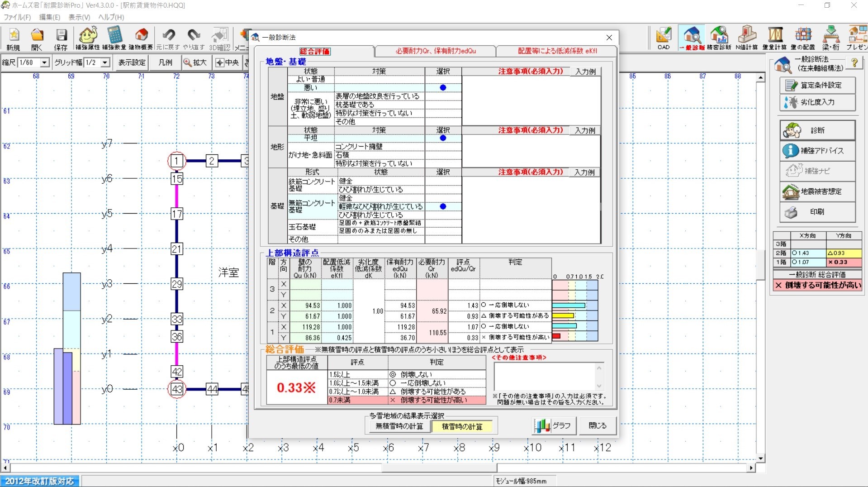
Task: Expand the グリッド幅 1/2 dropdown
Action: click(x=105, y=62)
